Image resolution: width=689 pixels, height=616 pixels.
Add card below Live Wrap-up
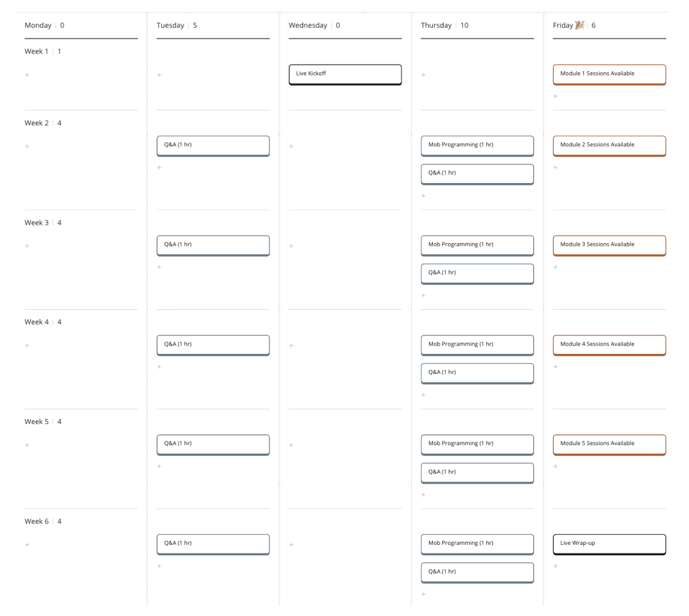coord(555,566)
